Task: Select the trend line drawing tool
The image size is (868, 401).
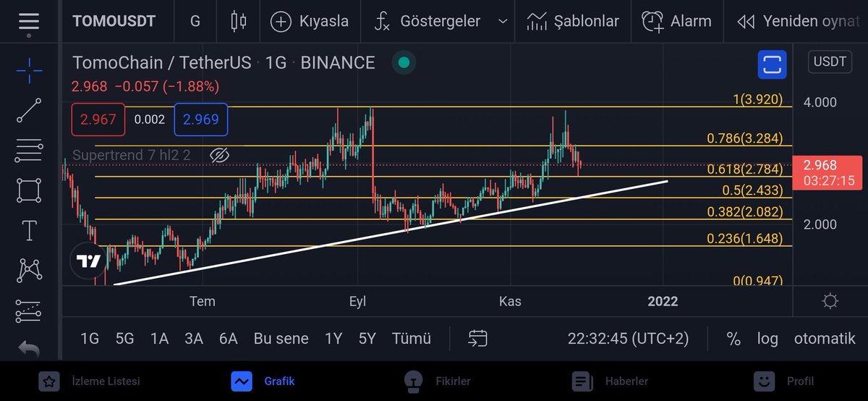Action: (29, 111)
